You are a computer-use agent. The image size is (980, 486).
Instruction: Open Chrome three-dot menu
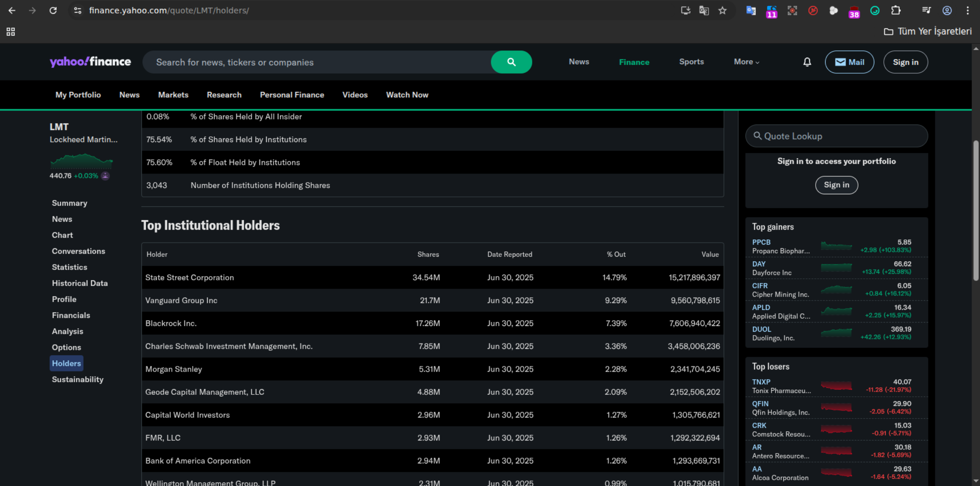pyautogui.click(x=967, y=10)
